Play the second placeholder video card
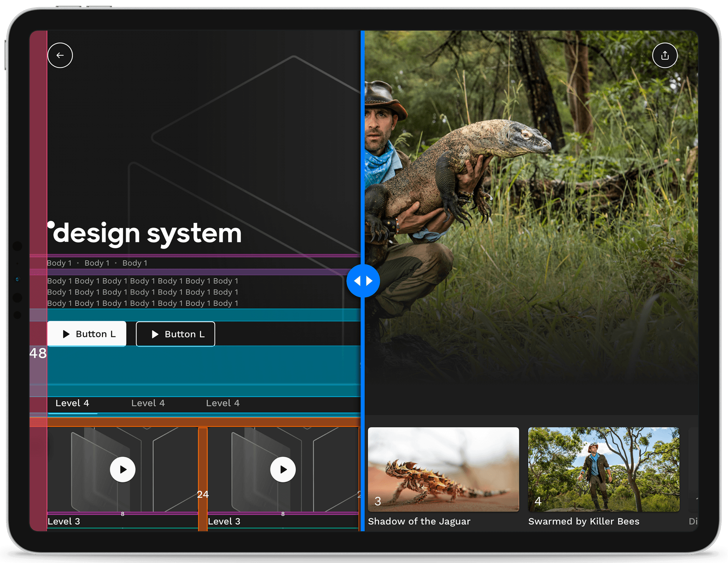728x563 pixels. (283, 469)
